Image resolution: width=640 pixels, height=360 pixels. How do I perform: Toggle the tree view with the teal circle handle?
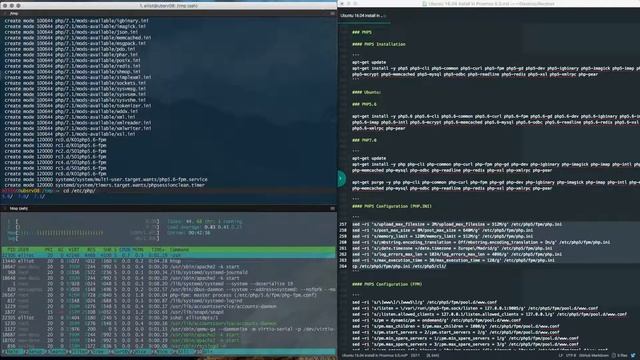click(341, 179)
